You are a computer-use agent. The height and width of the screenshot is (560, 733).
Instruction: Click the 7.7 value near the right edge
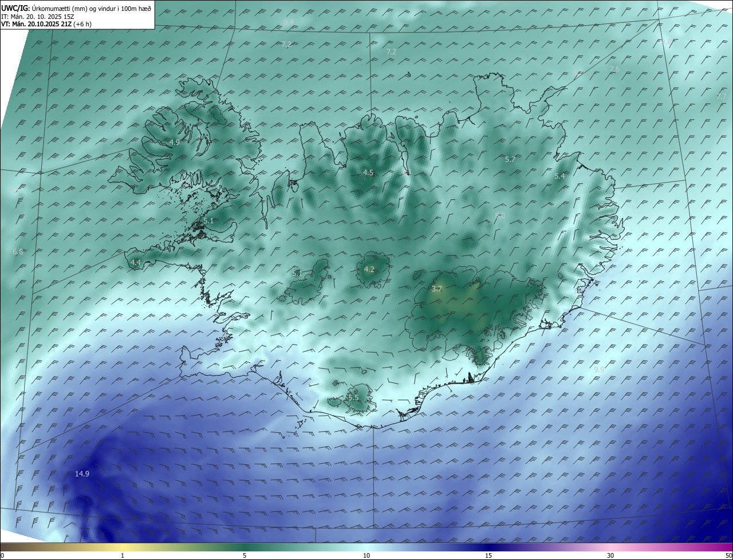722,96
